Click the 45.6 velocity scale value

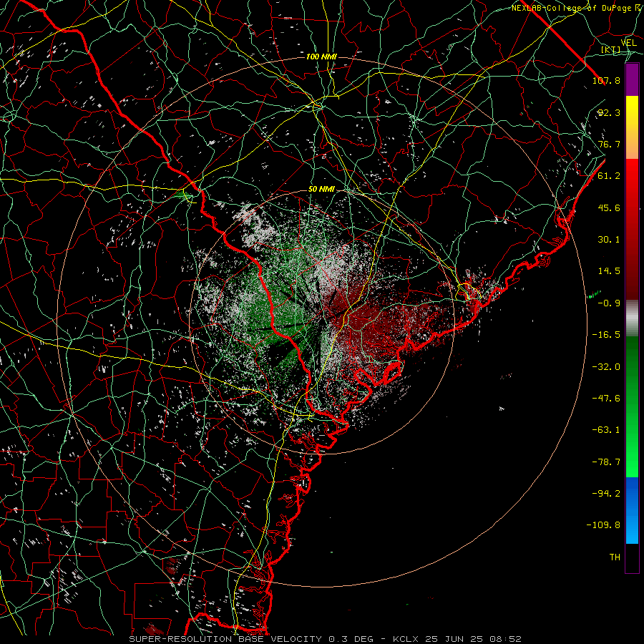[x=609, y=208]
